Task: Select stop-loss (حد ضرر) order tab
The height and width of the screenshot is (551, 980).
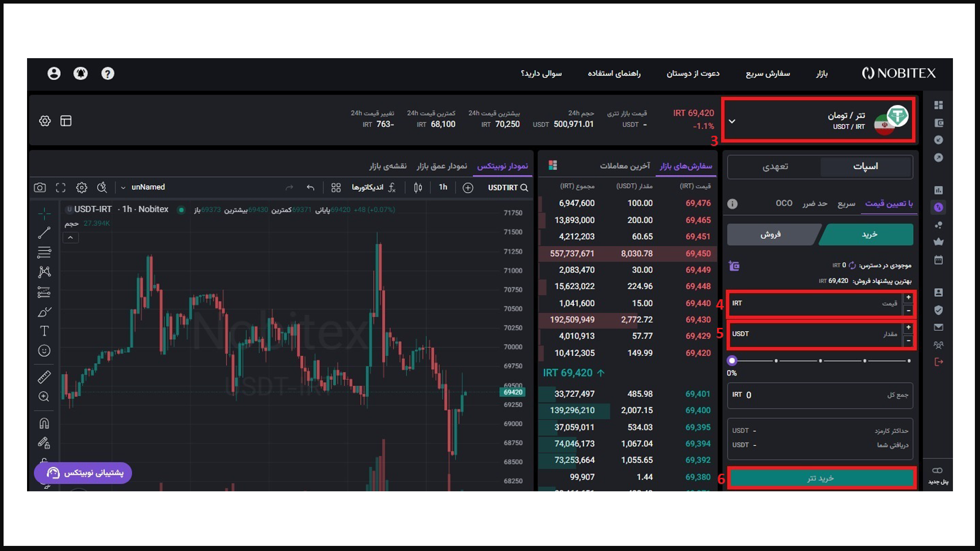Action: 815,204
